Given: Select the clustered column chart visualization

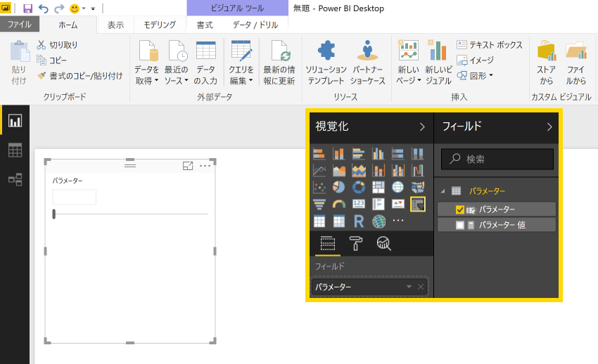Looking at the screenshot, I should coord(378,154).
